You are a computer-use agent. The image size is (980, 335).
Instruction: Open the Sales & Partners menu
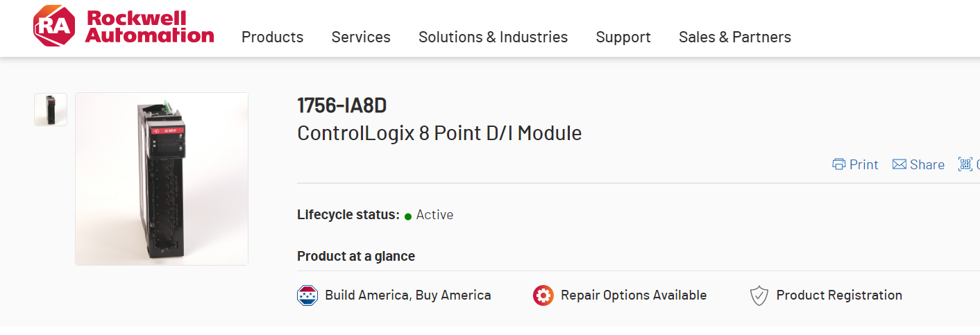734,37
